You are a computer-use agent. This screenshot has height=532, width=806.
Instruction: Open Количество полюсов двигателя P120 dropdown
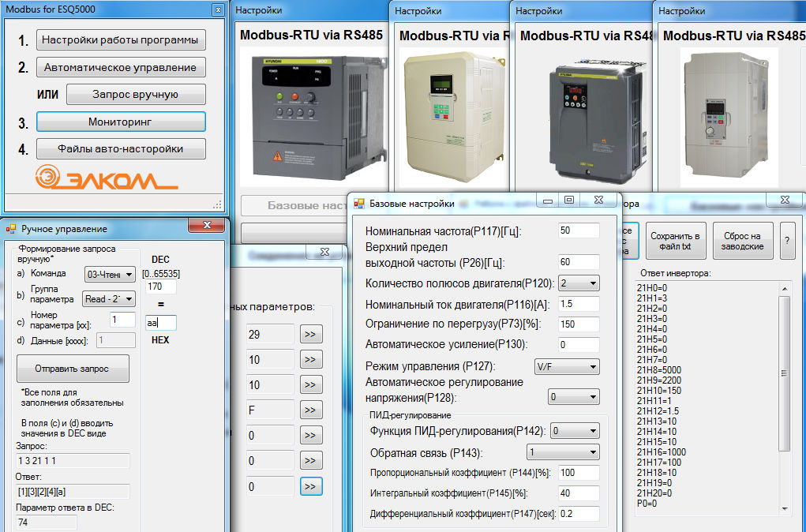[x=579, y=283]
